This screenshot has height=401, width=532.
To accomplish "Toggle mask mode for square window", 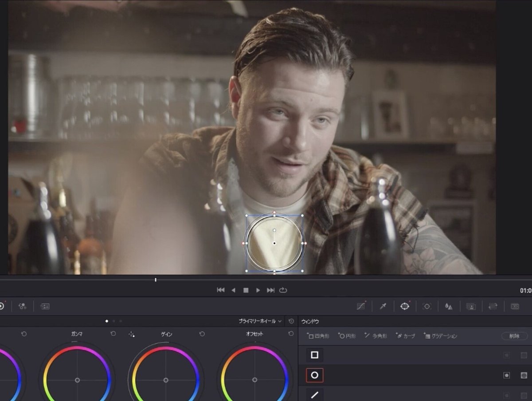I will 524,355.
